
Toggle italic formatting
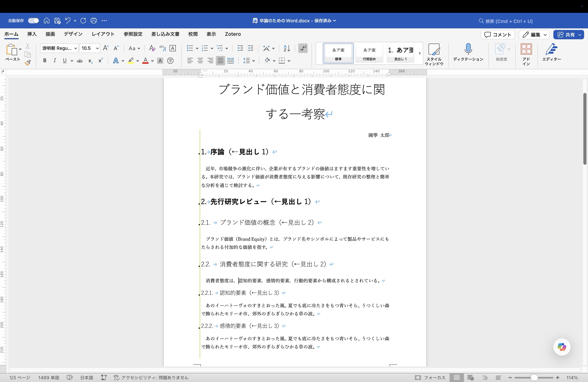coord(55,60)
